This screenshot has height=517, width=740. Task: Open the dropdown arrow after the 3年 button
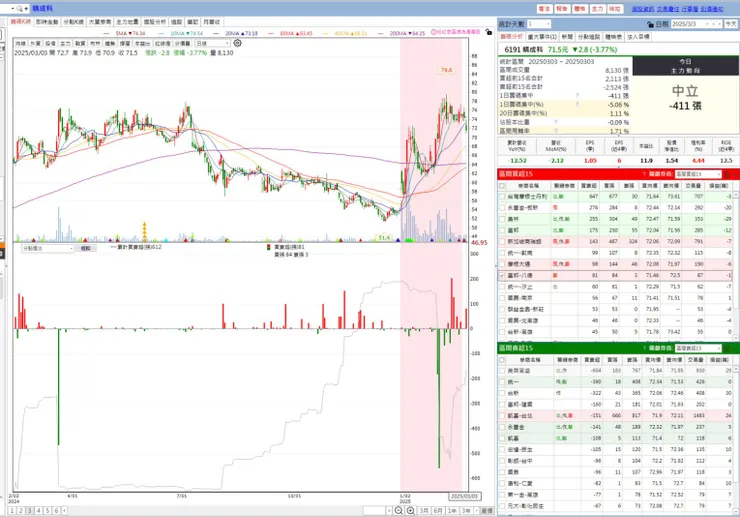476,510
